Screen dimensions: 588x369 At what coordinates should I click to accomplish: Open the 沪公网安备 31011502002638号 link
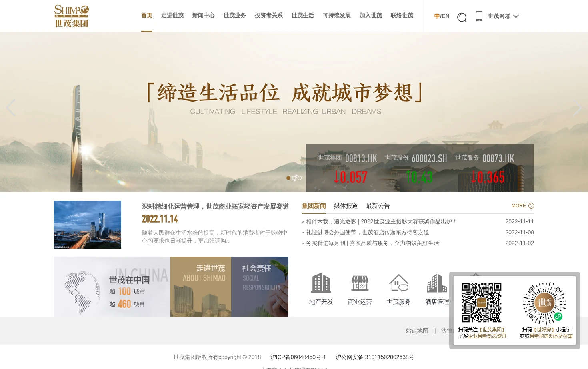(x=375, y=357)
